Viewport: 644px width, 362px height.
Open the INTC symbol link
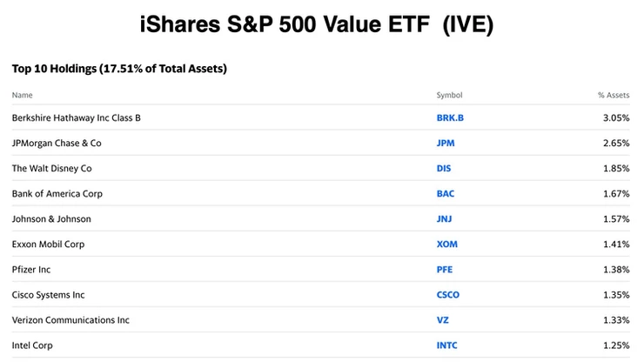pos(446,345)
